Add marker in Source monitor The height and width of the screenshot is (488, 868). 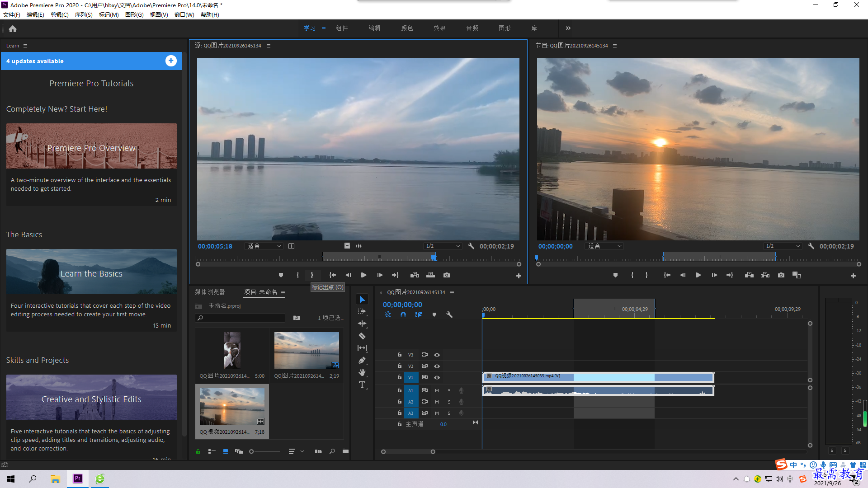coord(281,275)
